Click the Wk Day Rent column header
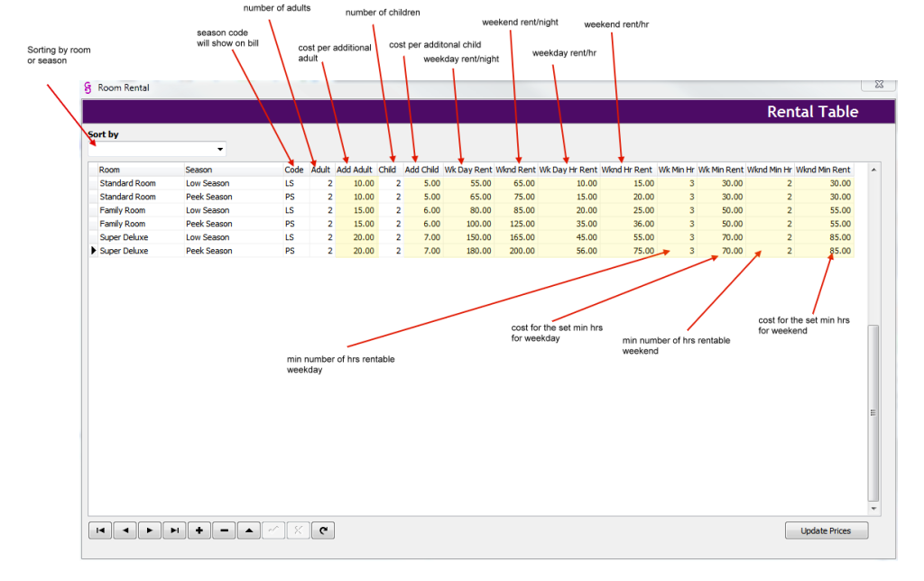924x581 pixels. (x=467, y=170)
